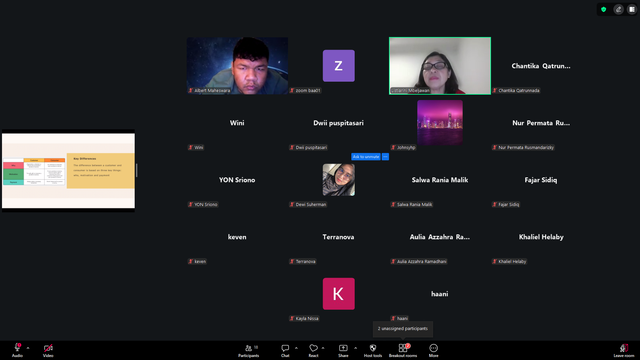
Task: Open audio options arrow beside Audio
Action: click(28, 348)
